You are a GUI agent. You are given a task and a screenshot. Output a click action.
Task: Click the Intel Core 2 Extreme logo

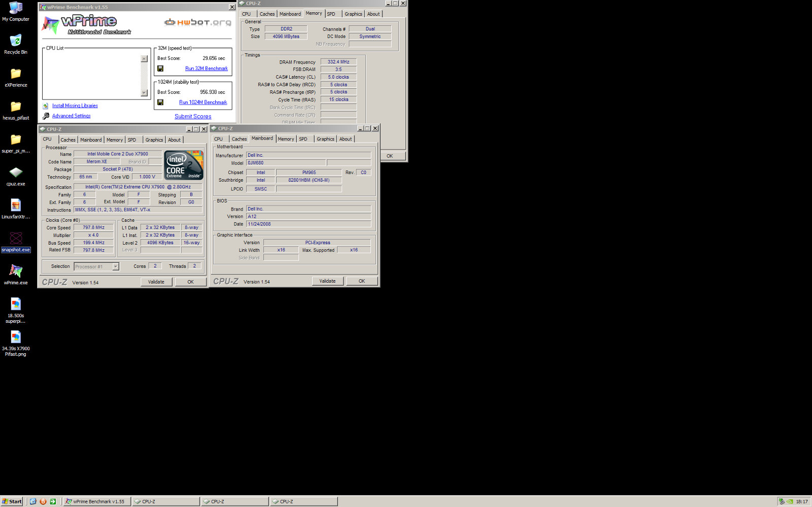pos(184,165)
